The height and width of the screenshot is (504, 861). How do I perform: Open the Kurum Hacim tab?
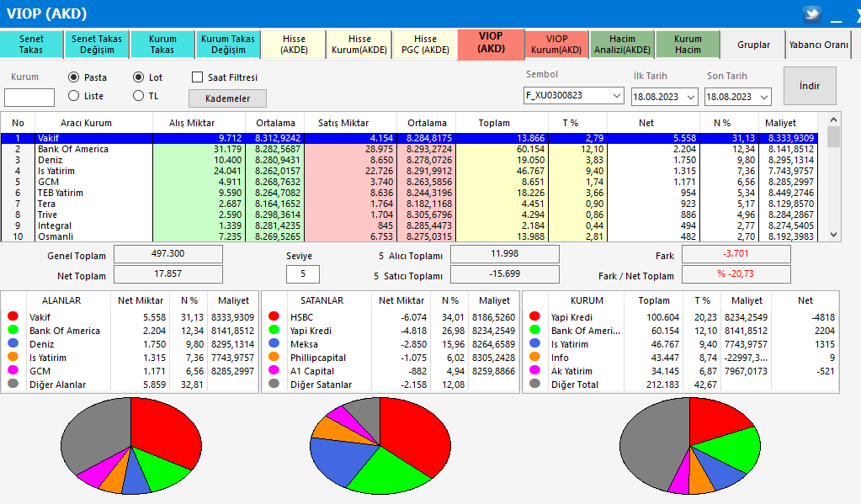coord(688,45)
